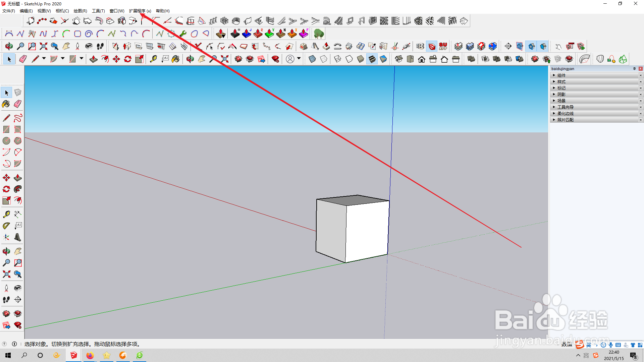Viewport: 644px width, 362px height.
Task: Click the RB plugin icon
Action: tap(420, 46)
